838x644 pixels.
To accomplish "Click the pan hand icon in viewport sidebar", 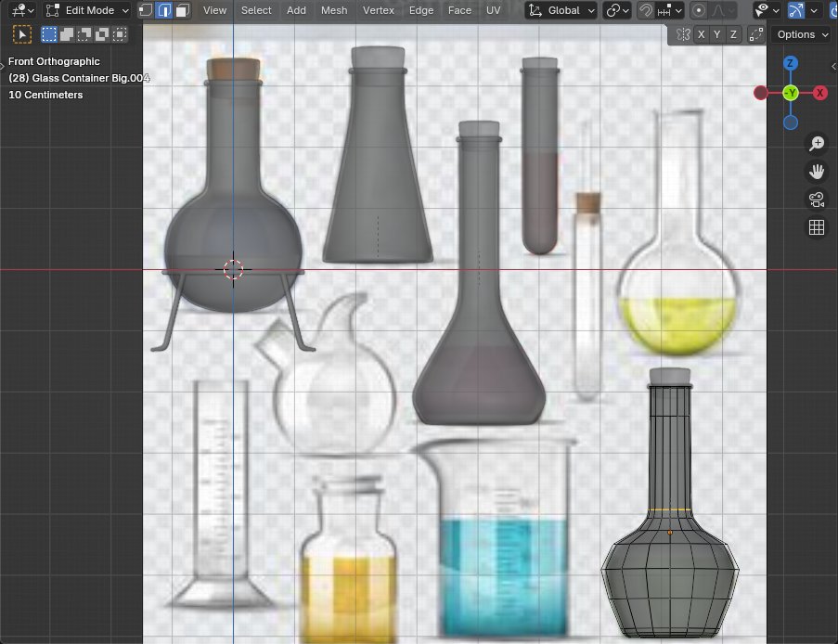I will (x=816, y=171).
